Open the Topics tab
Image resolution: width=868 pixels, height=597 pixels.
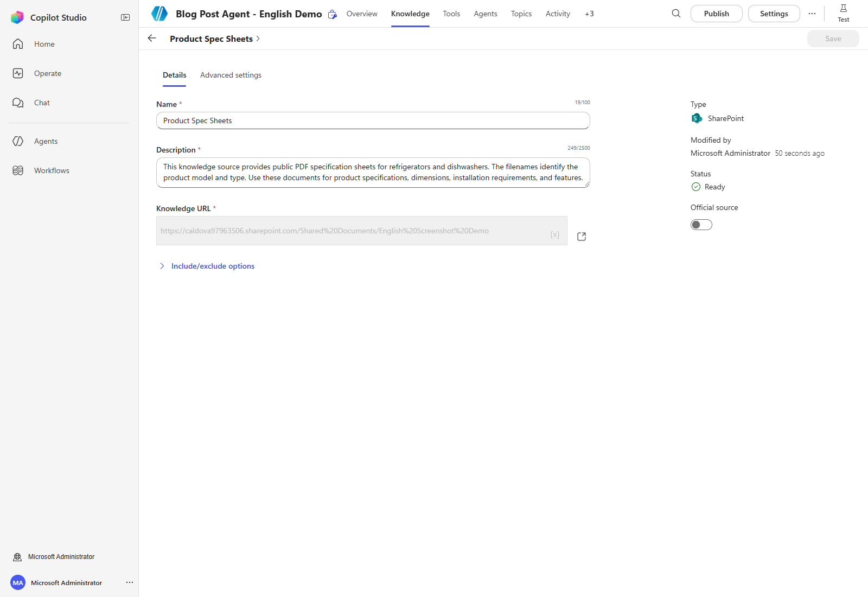(521, 14)
